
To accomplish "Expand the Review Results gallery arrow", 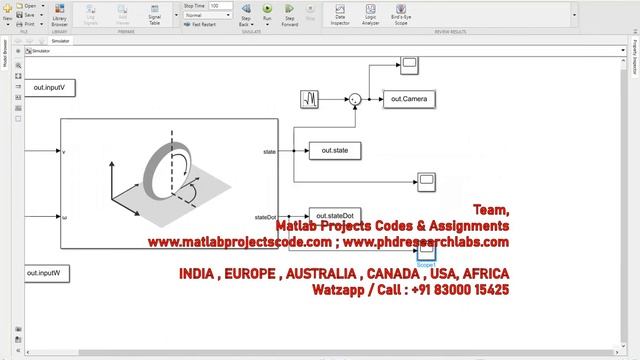I will tap(574, 15).
